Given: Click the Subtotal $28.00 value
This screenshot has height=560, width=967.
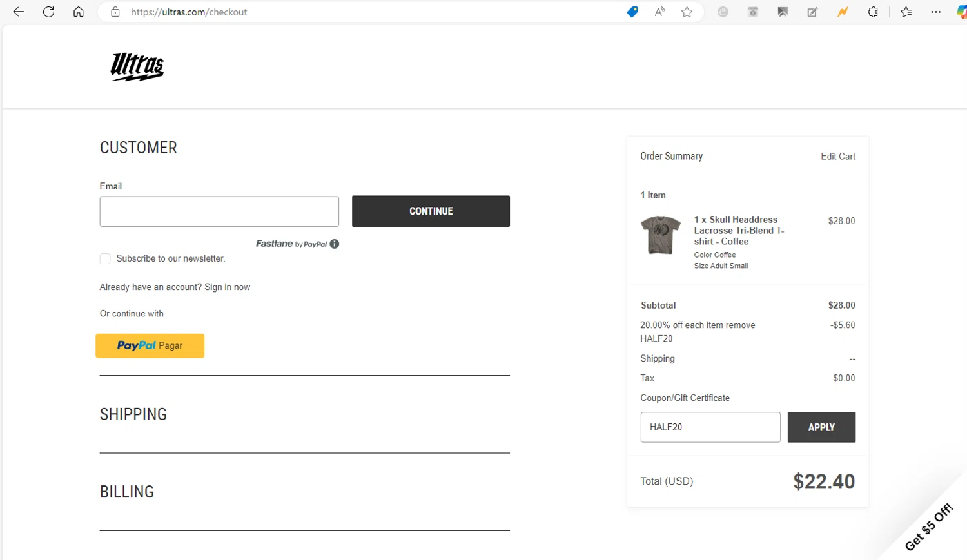Looking at the screenshot, I should [841, 305].
